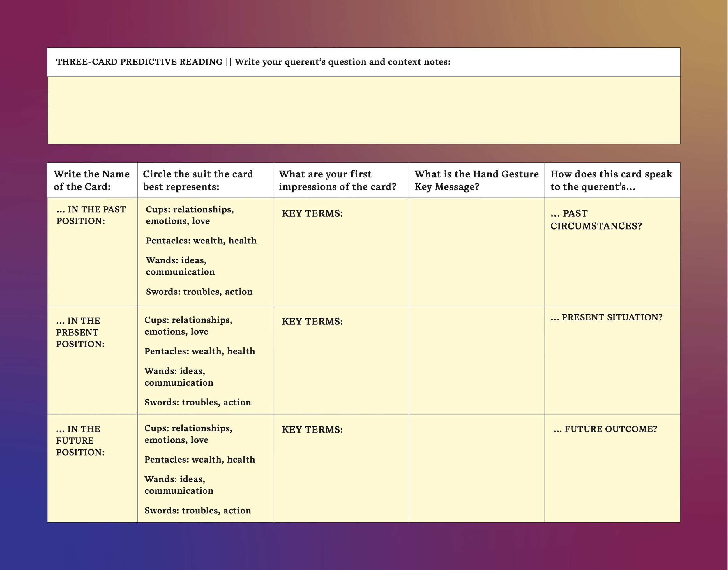
Task: Click 'KEY TERMS:' in the Present row
Action: click(312, 321)
